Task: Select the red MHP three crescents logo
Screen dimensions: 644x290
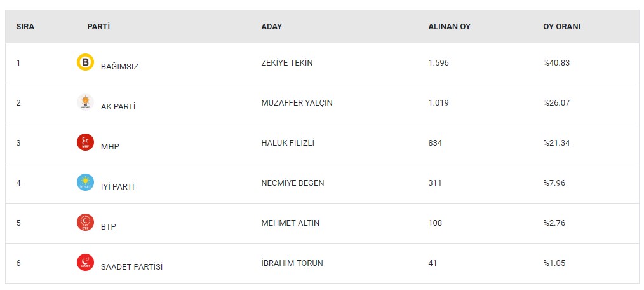Action: tap(86, 142)
